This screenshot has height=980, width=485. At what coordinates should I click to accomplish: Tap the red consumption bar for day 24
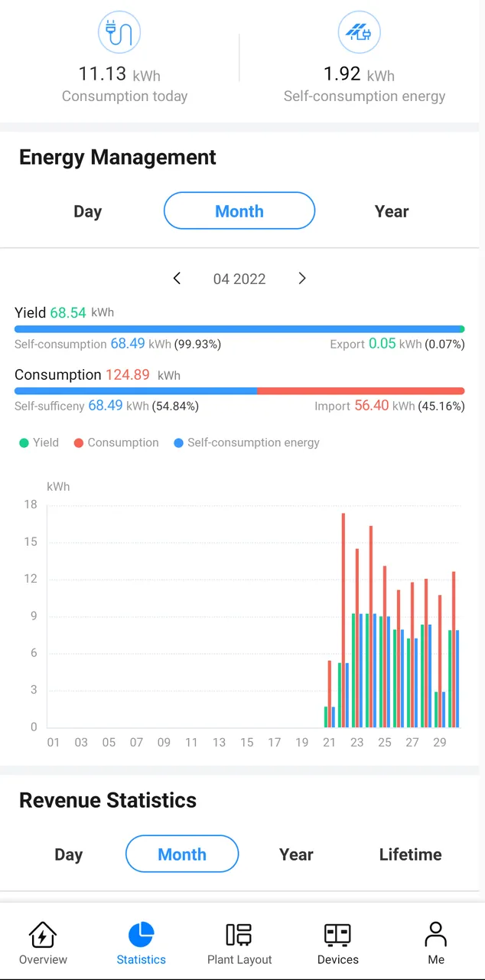tap(371, 626)
